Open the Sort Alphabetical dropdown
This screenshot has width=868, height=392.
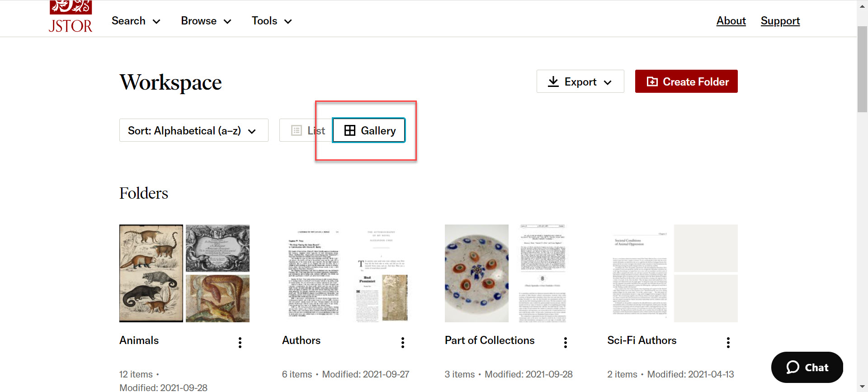click(193, 130)
